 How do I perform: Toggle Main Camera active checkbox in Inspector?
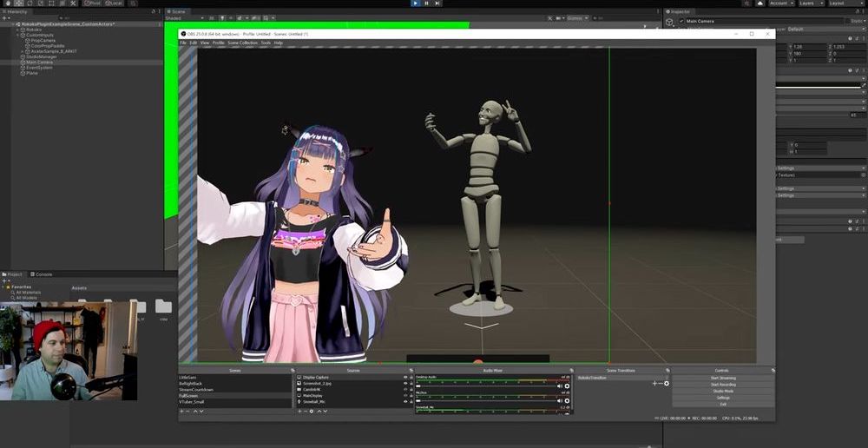click(x=681, y=21)
